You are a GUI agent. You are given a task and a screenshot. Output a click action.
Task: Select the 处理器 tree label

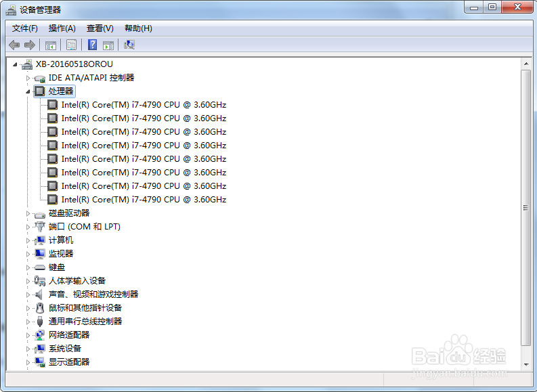(x=61, y=91)
